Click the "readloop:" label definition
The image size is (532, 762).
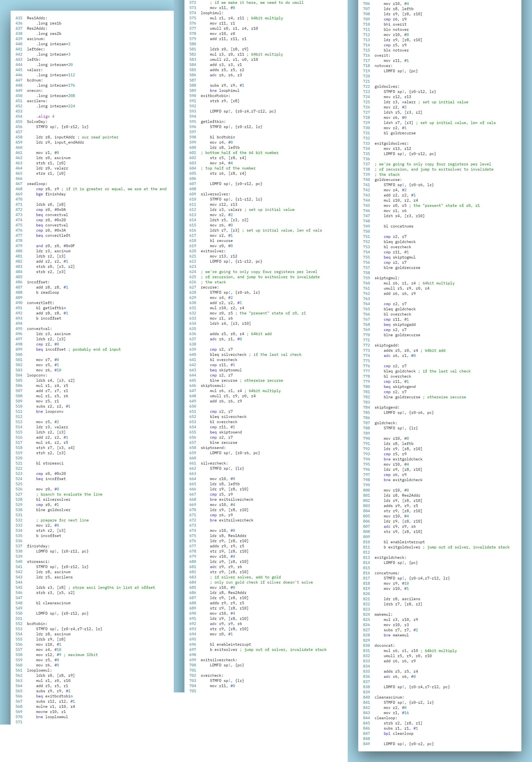(37, 184)
